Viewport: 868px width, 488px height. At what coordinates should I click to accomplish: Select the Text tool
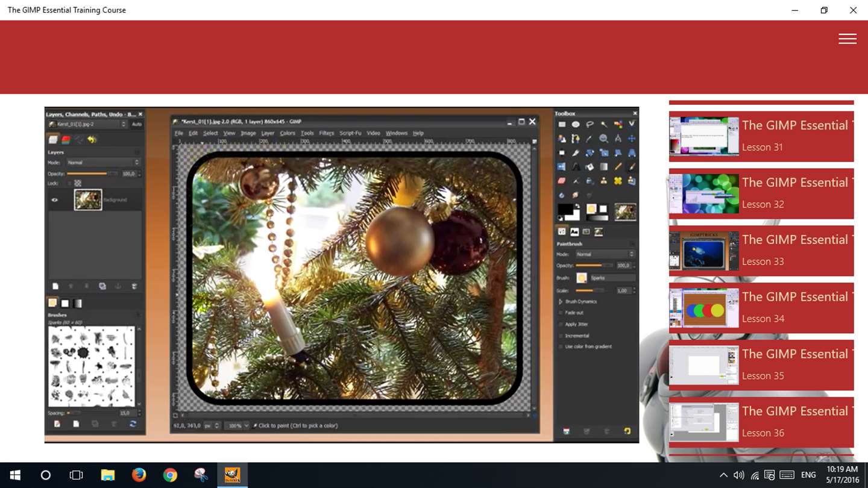(x=576, y=166)
